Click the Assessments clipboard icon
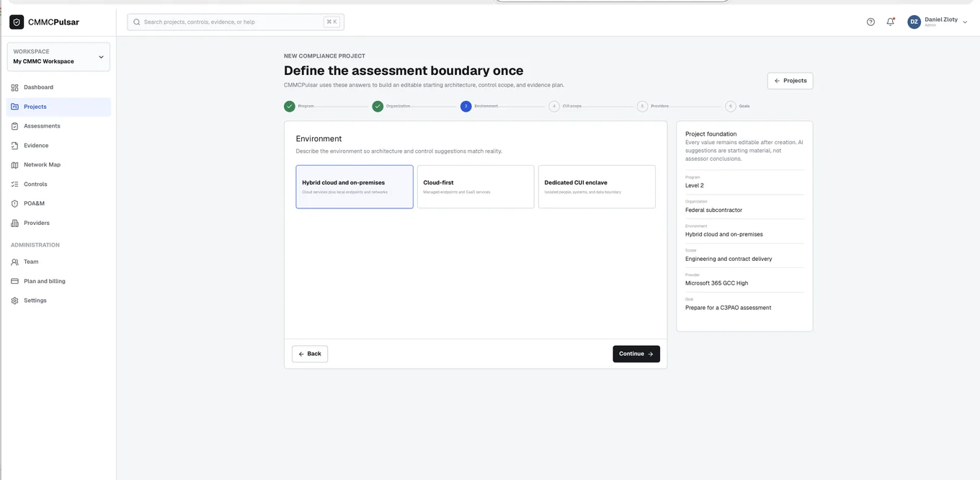The image size is (980, 480). (14, 126)
